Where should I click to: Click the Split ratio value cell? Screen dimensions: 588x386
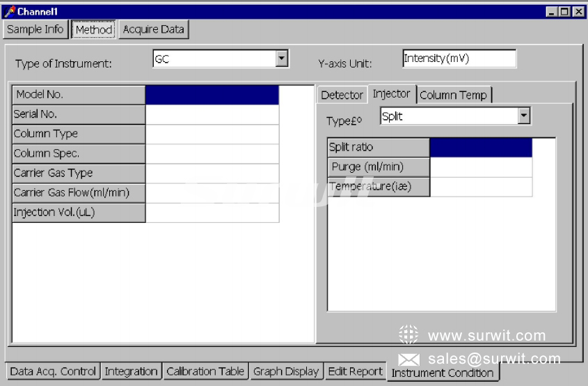(481, 148)
